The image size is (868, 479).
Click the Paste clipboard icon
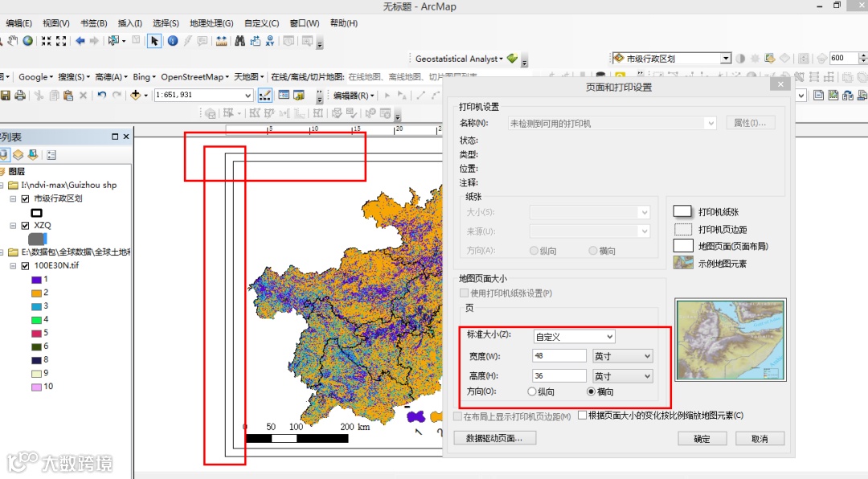point(68,96)
